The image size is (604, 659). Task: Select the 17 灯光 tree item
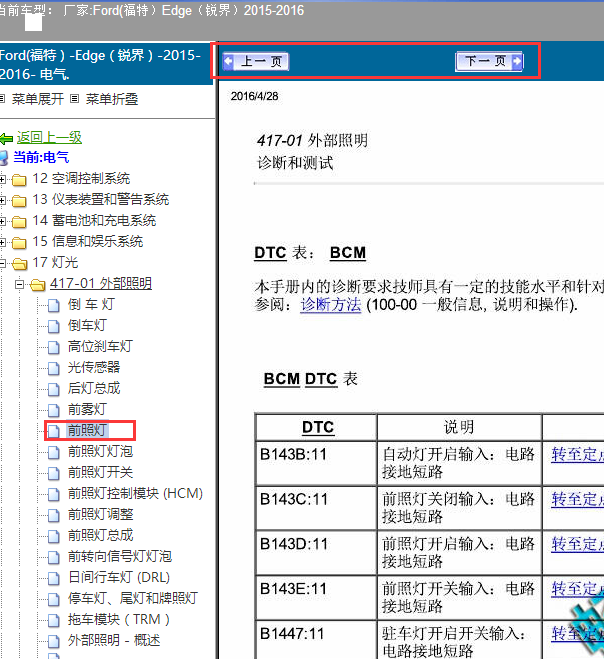tap(55, 263)
